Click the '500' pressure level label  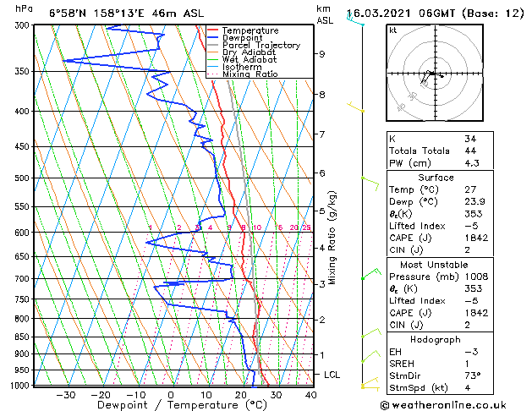point(24,178)
